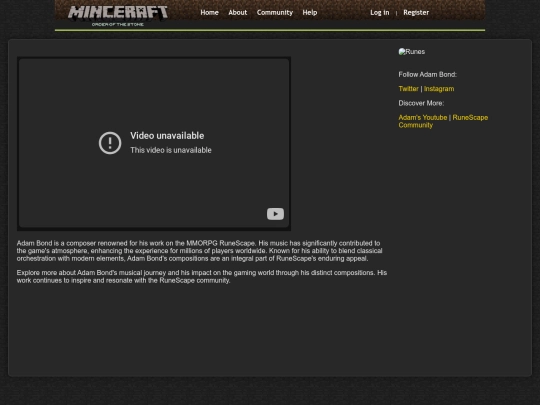Image resolution: width=540 pixels, height=405 pixels.
Task: Click the broken Runes image
Action: tap(412, 52)
